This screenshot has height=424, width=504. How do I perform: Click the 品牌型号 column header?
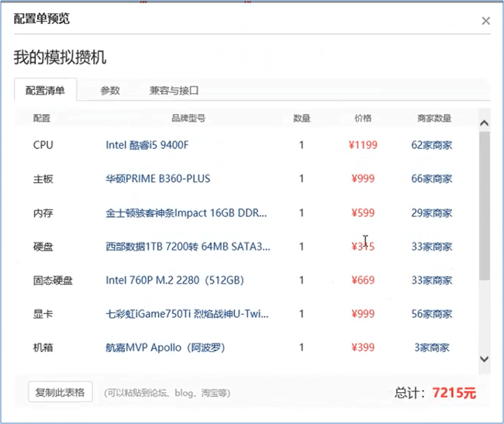pos(188,118)
